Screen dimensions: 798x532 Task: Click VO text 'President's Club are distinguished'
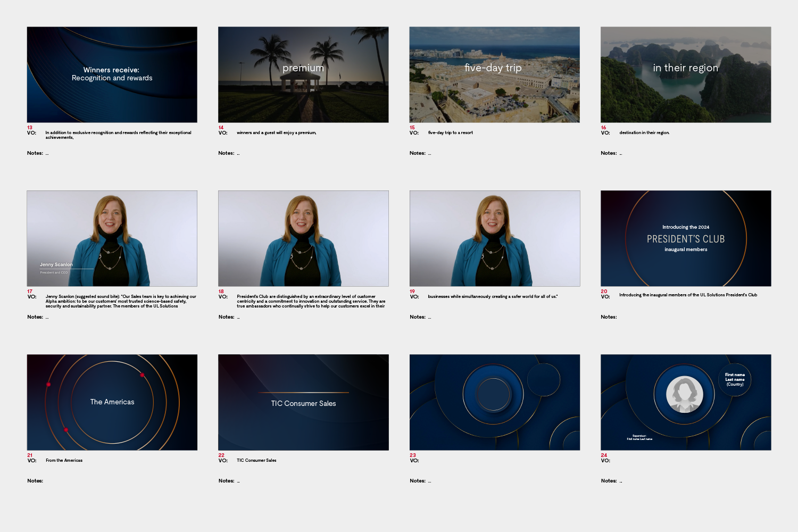point(311,301)
